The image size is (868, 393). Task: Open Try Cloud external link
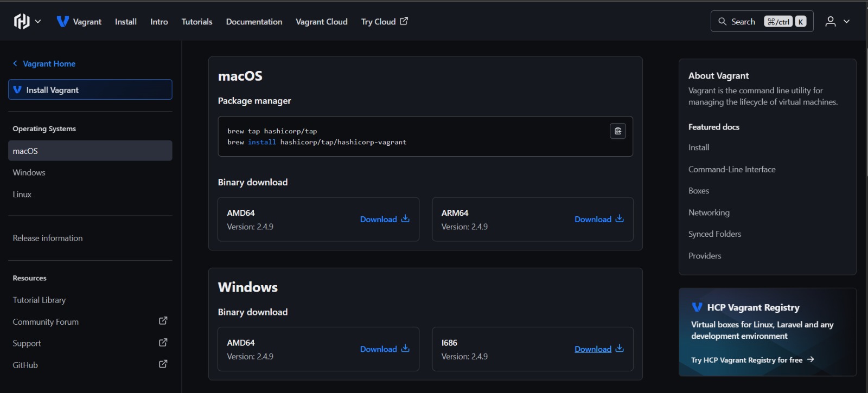click(384, 22)
